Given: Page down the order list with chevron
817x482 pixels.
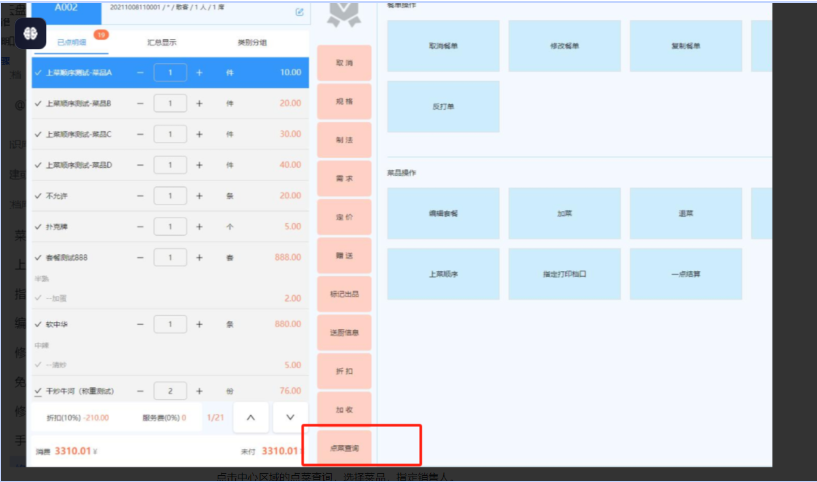Looking at the screenshot, I should click(x=290, y=416).
